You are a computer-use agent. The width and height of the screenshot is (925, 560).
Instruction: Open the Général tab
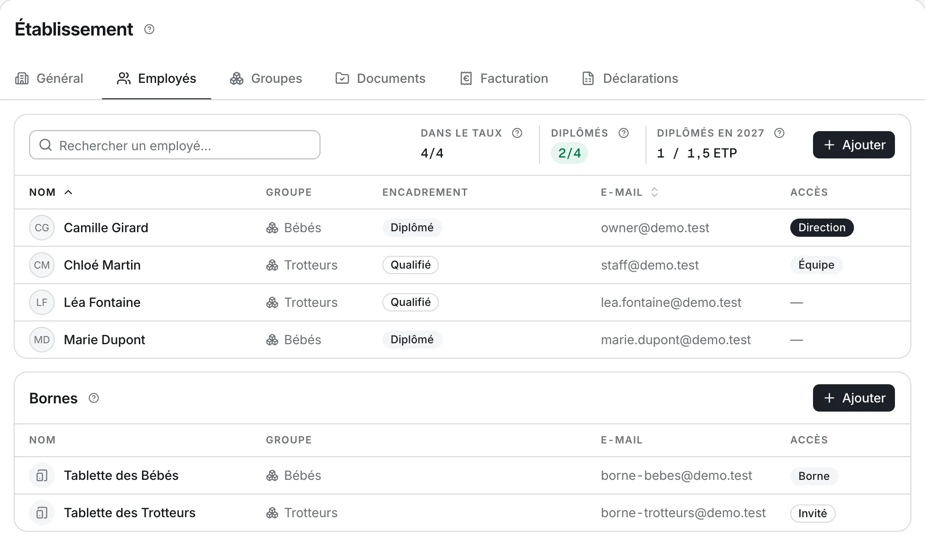point(49,78)
